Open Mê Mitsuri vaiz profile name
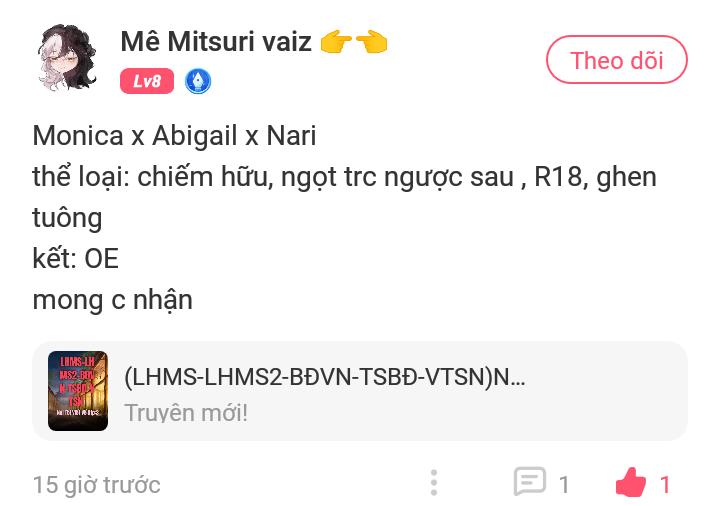The image size is (720, 506). 216,41
